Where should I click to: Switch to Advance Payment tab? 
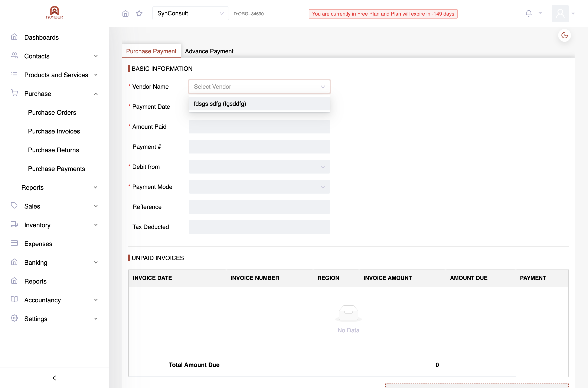(x=209, y=51)
